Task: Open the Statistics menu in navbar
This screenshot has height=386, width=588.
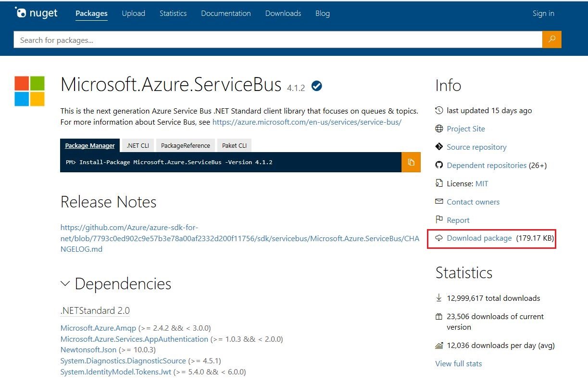Action: click(173, 13)
